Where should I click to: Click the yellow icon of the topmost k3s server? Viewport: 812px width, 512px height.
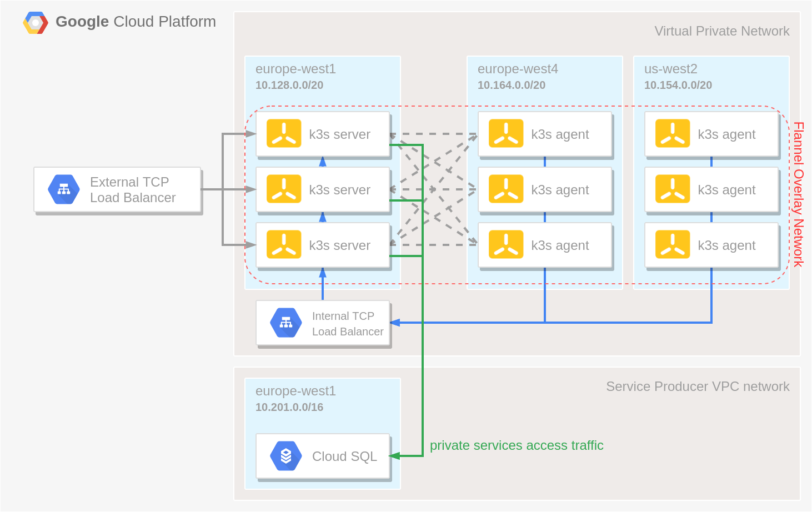[x=284, y=133]
